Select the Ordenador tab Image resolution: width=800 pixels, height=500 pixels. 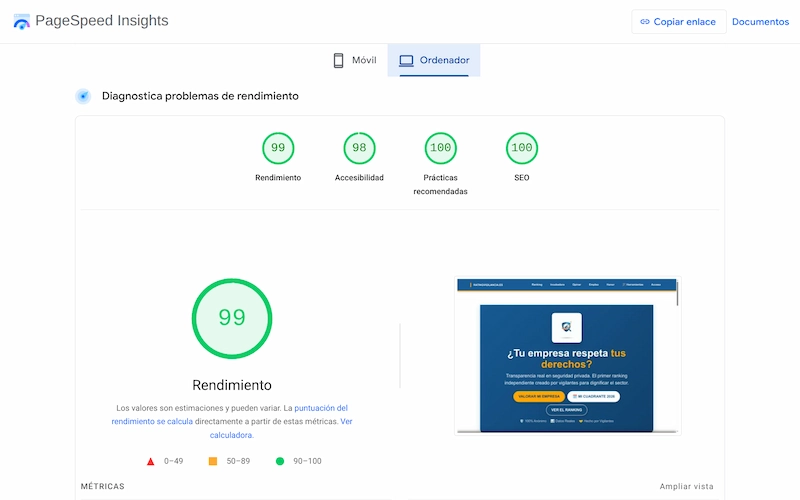pos(434,60)
